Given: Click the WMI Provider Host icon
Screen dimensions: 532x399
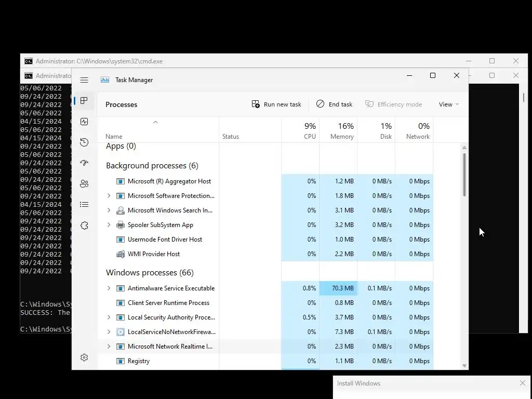Looking at the screenshot, I should (120, 254).
